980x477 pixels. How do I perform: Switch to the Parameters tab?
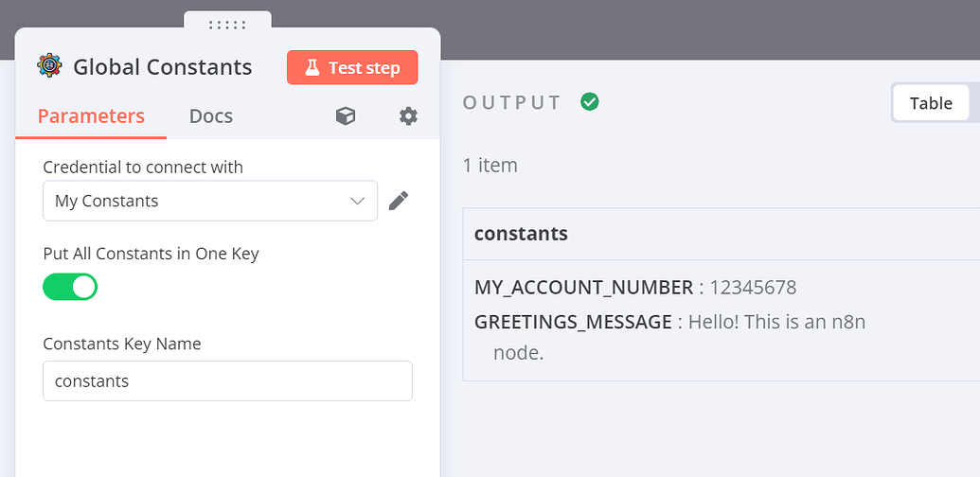pos(91,116)
